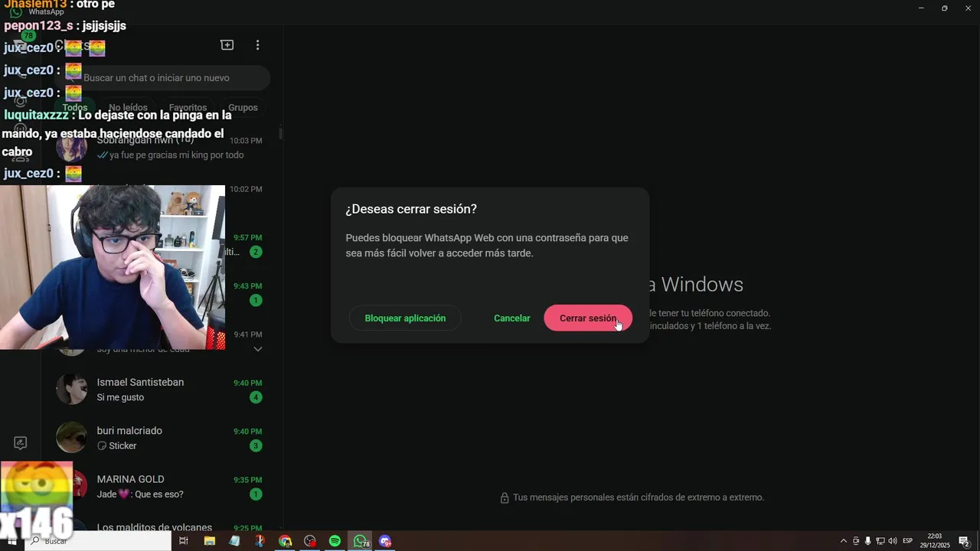Click the WhatsApp taskbar icon
This screenshot has height=551, width=980.
point(360,541)
